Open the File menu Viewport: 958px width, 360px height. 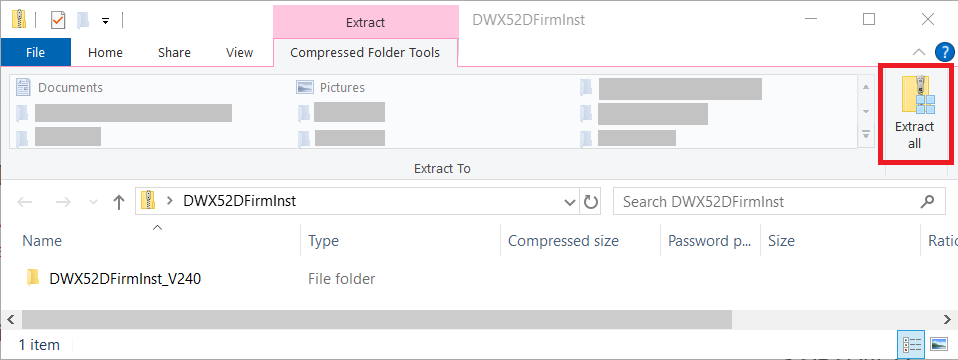click(x=35, y=53)
